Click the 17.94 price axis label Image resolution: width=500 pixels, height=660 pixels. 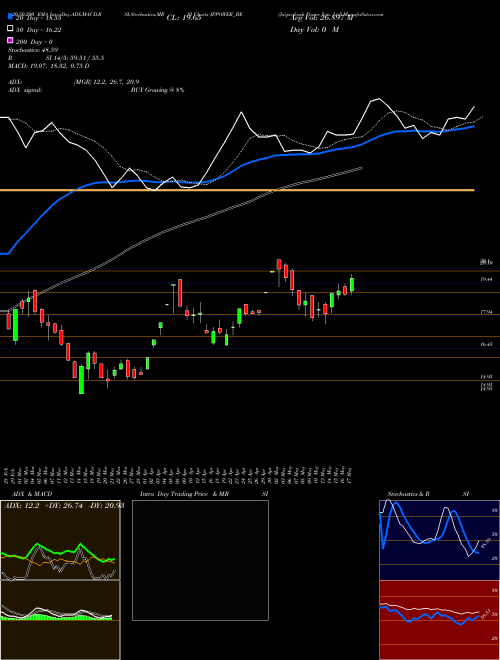tap(487, 312)
